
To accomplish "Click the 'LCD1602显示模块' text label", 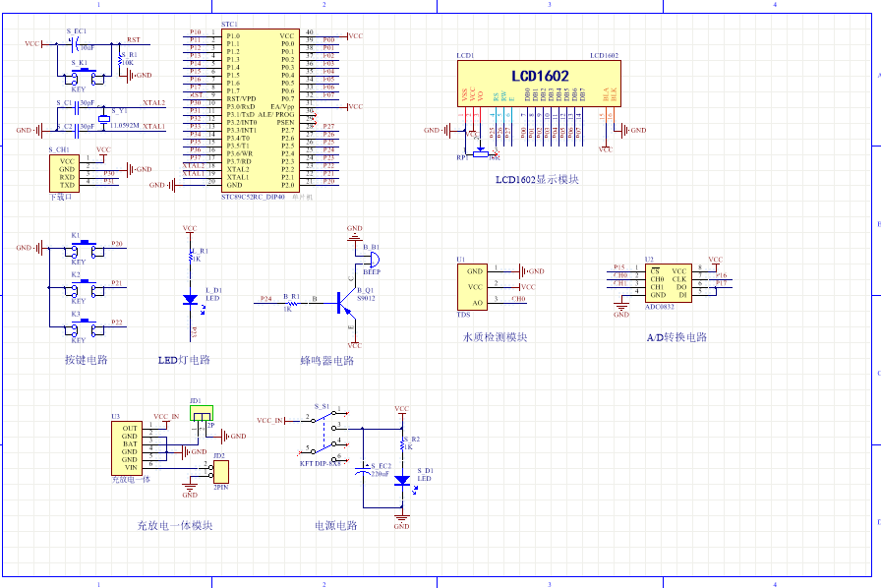I will 537,180.
